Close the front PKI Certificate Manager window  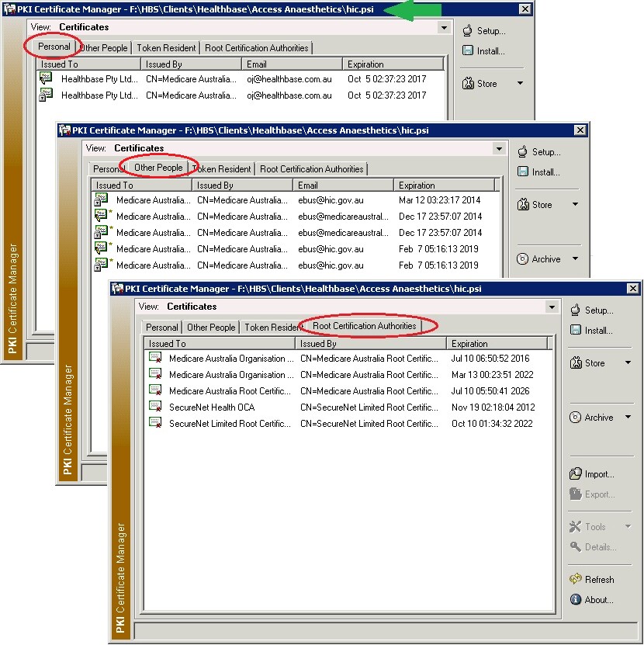pos(633,289)
